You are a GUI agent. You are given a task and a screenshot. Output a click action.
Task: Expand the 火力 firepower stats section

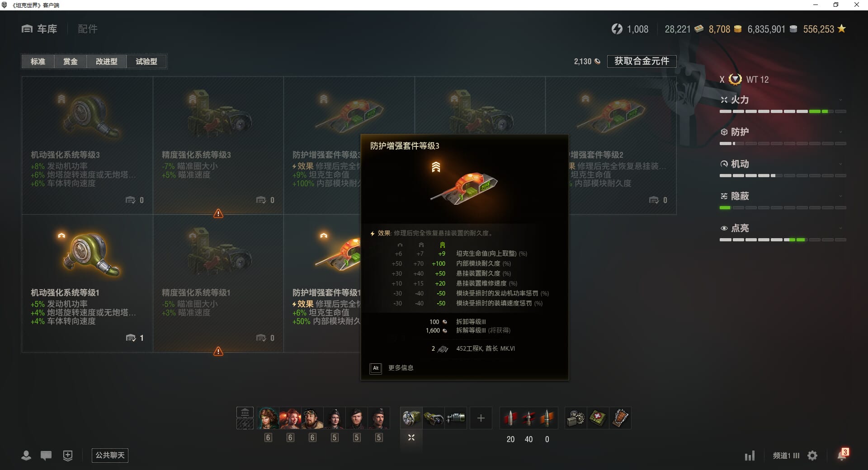coord(783,100)
